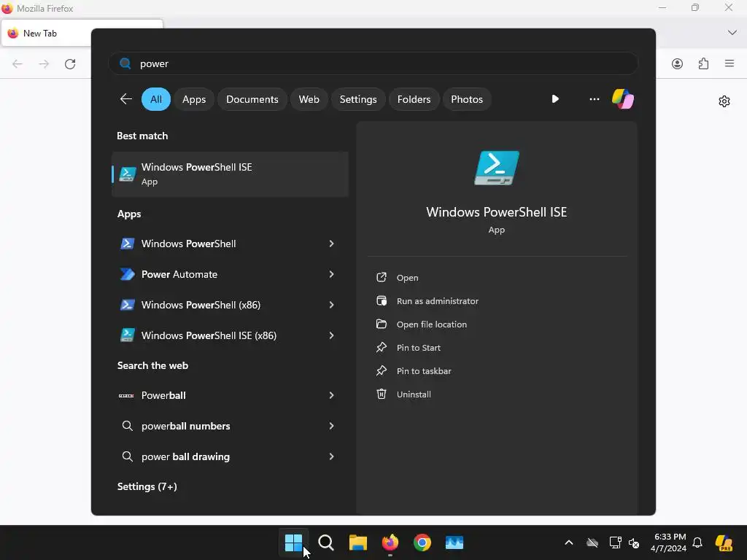This screenshot has width=747, height=560.
Task: Click the muted volume tray icon
Action: click(x=634, y=542)
